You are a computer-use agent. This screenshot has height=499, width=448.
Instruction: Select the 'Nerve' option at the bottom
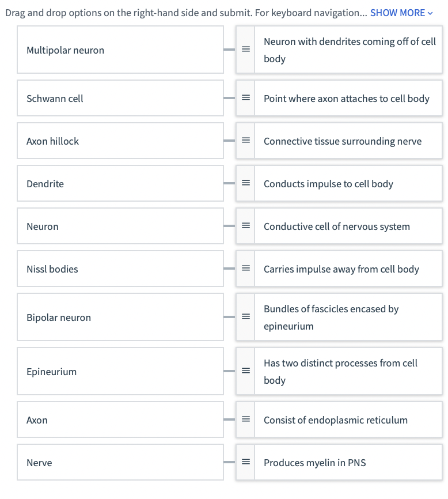(x=120, y=462)
